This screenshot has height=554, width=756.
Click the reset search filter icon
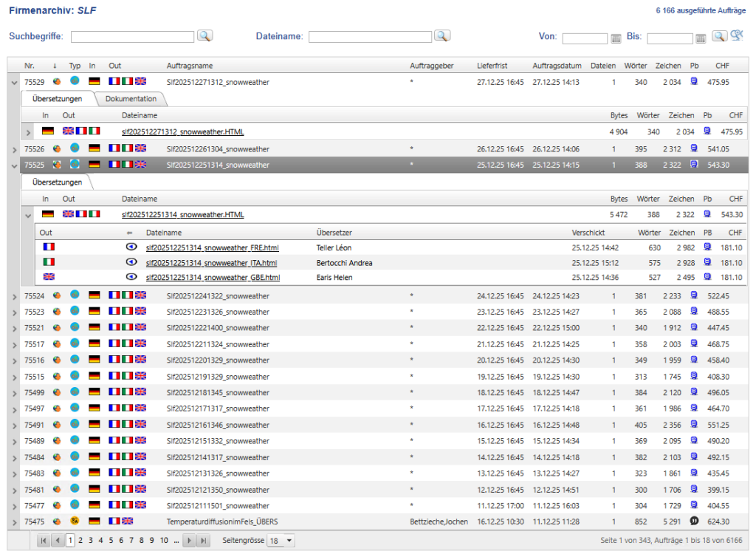[x=736, y=35]
